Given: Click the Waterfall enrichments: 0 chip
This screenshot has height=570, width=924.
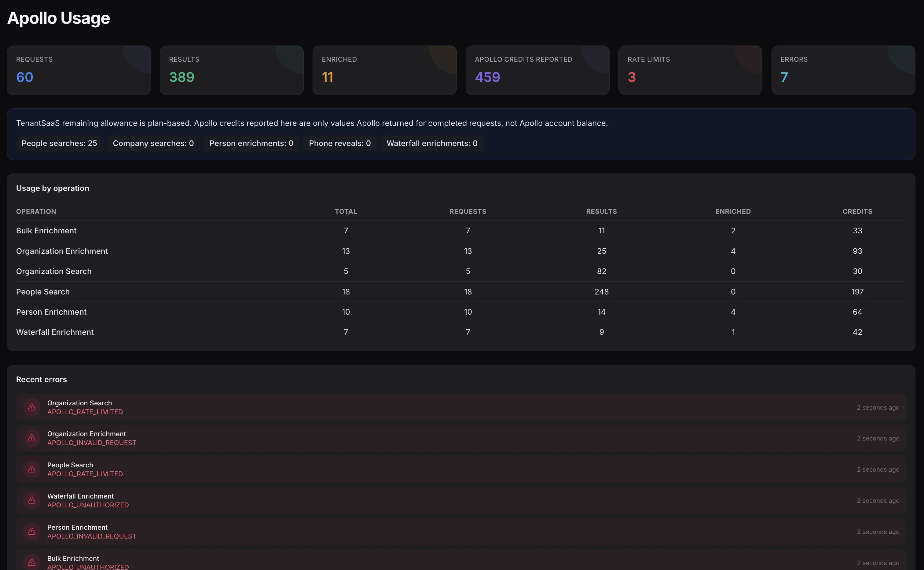Looking at the screenshot, I should click(432, 143).
